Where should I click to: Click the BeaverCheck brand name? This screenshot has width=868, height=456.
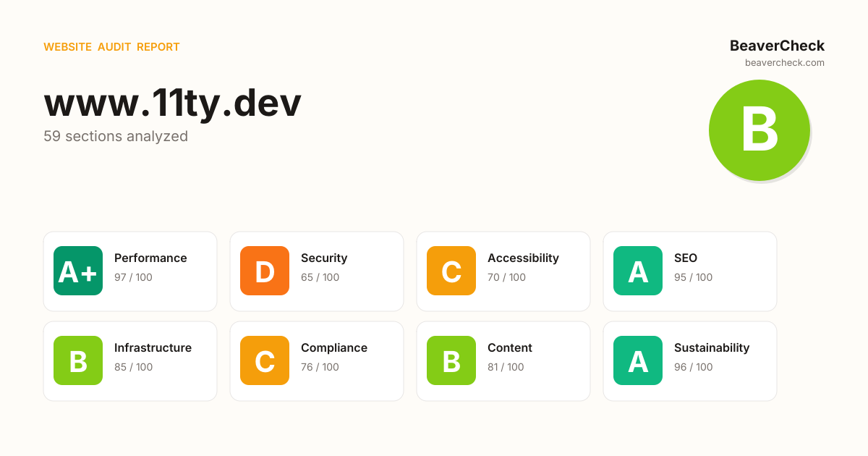(x=777, y=46)
